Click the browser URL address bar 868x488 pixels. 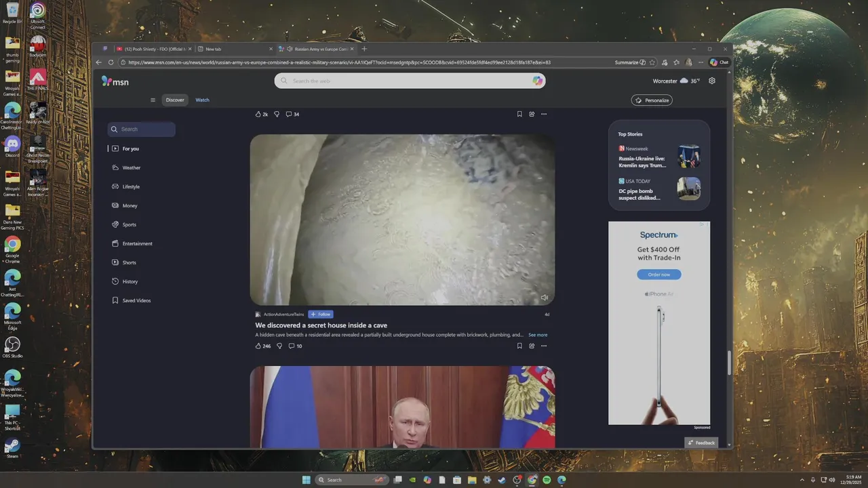[x=366, y=62]
